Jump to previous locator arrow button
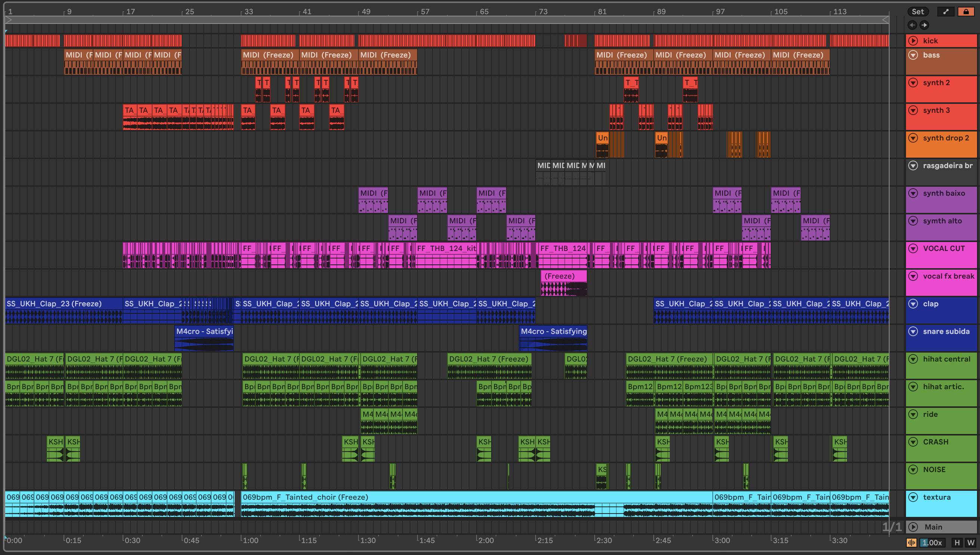This screenshot has height=555, width=980. tap(912, 25)
